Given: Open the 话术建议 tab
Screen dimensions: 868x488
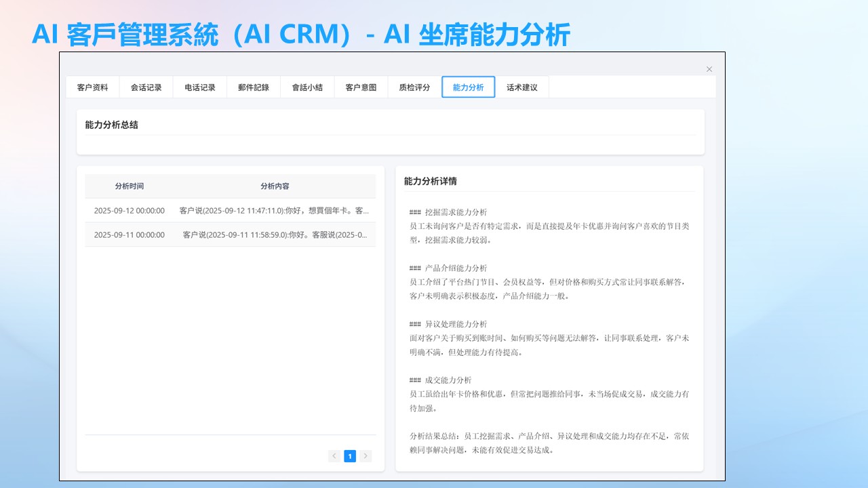Looking at the screenshot, I should pyautogui.click(x=522, y=87).
